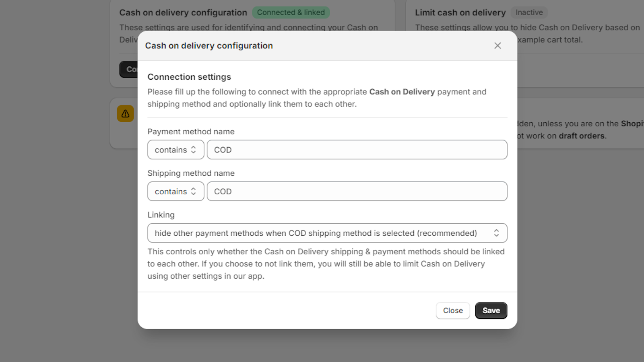Close the dialog using the X icon
This screenshot has height=362, width=644.
point(497,46)
